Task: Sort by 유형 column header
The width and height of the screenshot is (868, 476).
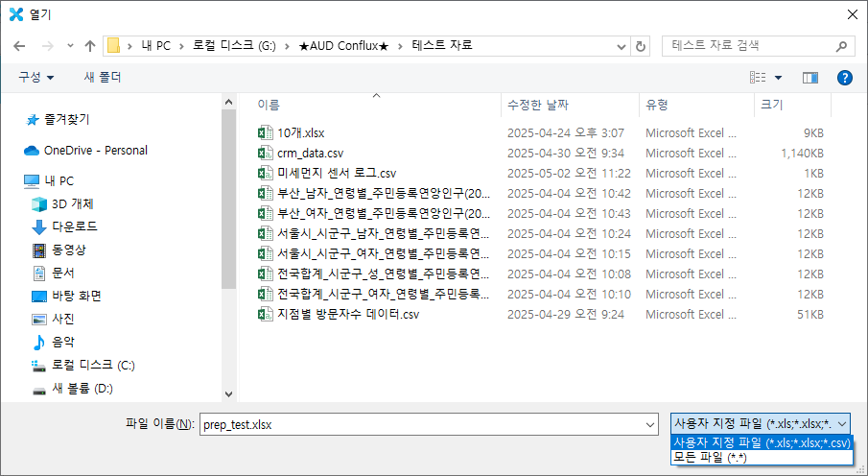Action: click(657, 105)
